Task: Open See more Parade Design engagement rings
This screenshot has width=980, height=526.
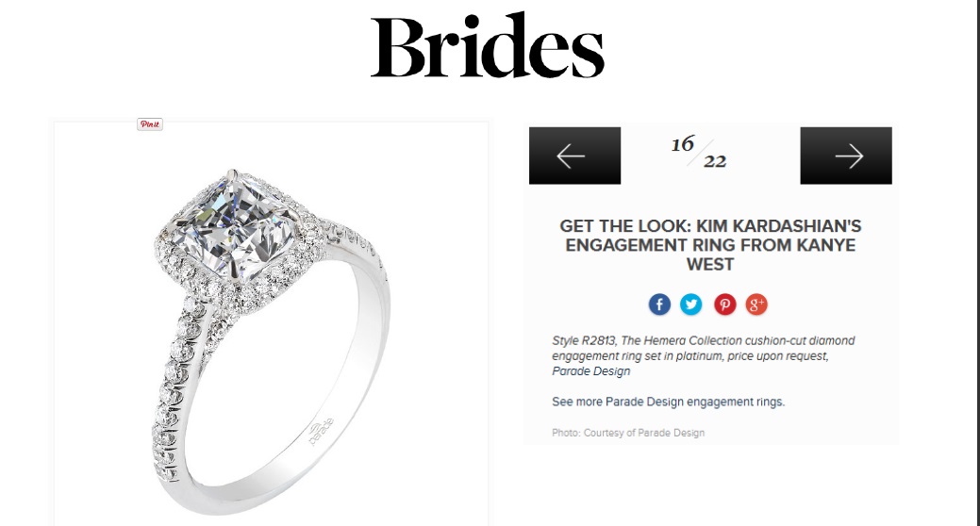Action: coord(668,402)
